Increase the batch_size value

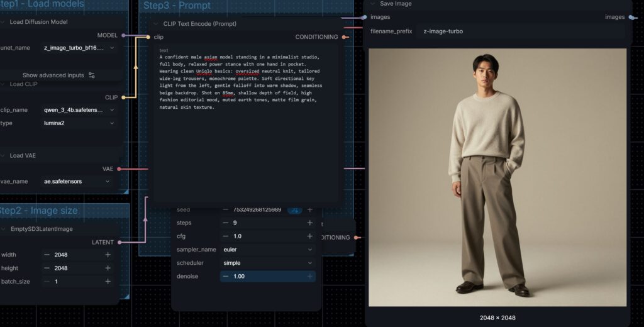coord(108,281)
